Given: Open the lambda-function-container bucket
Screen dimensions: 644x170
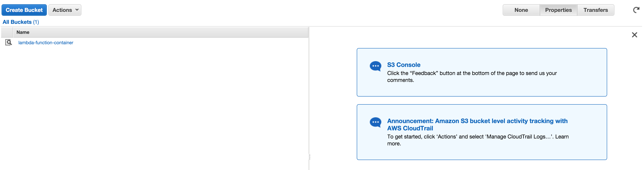Looking at the screenshot, I should pos(46,42).
